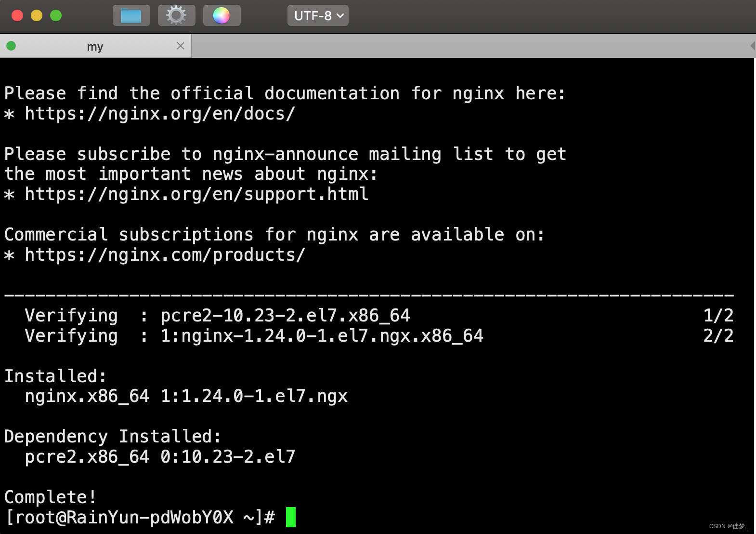Click the UTF-8 encoding indicator
Screen dimensions: 756x534
[x=313, y=15]
